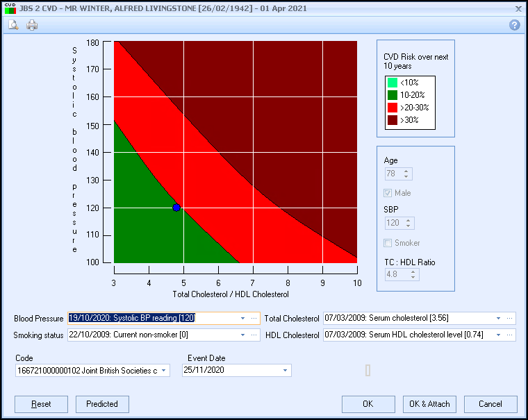Screen dimensions: 528x420
Task: Click ellipsis button beside Smoking status field
Action: tap(255, 335)
